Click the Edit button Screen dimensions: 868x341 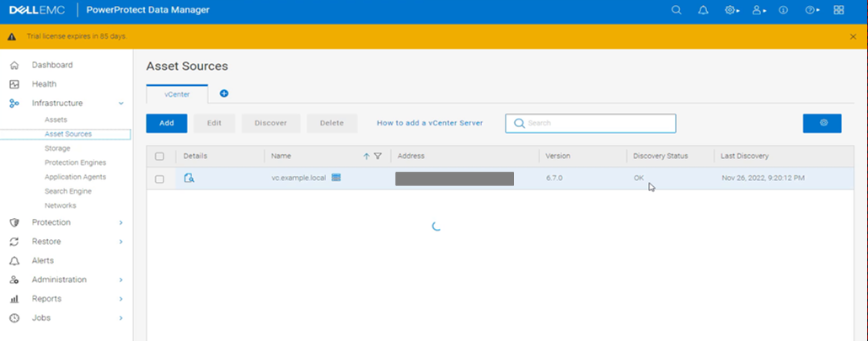(x=214, y=123)
